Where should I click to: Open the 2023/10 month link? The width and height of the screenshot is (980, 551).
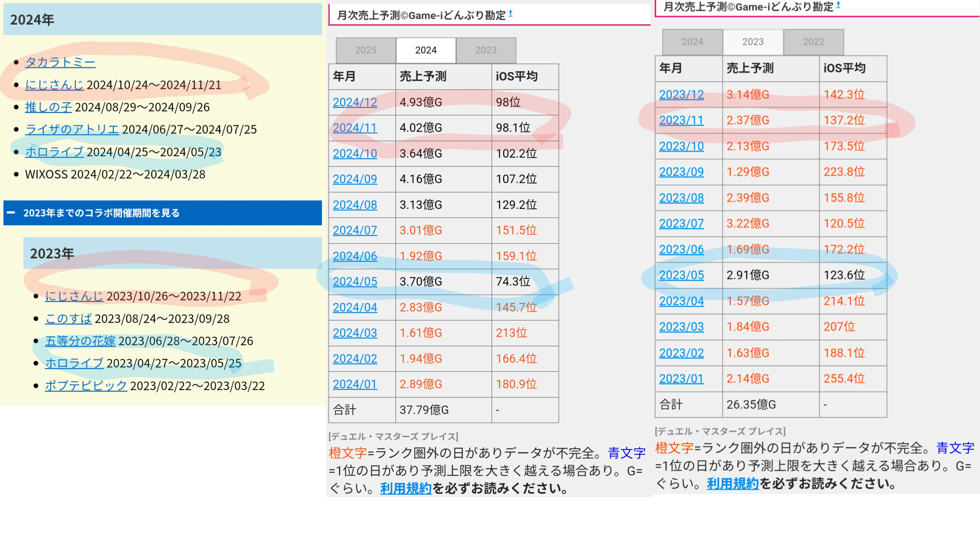click(x=681, y=146)
